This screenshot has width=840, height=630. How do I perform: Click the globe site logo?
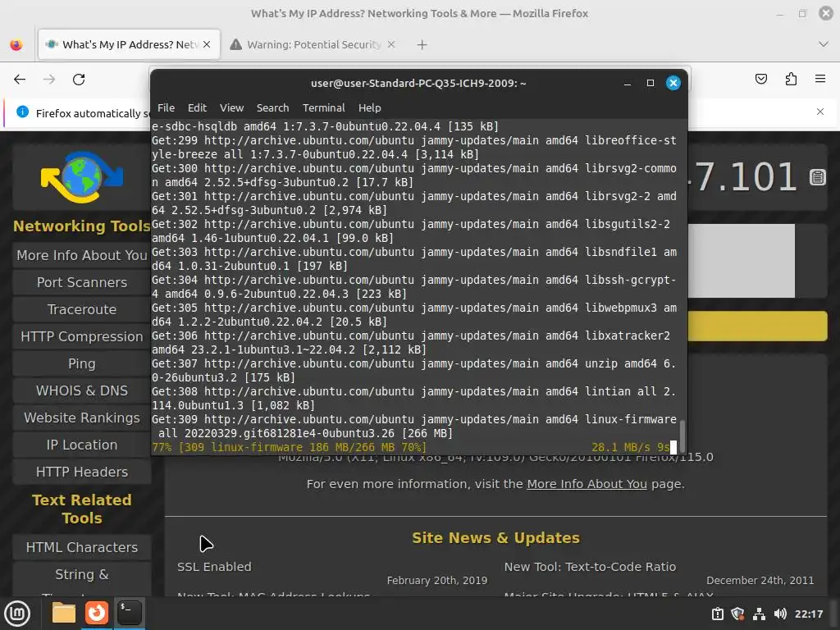[82, 177]
